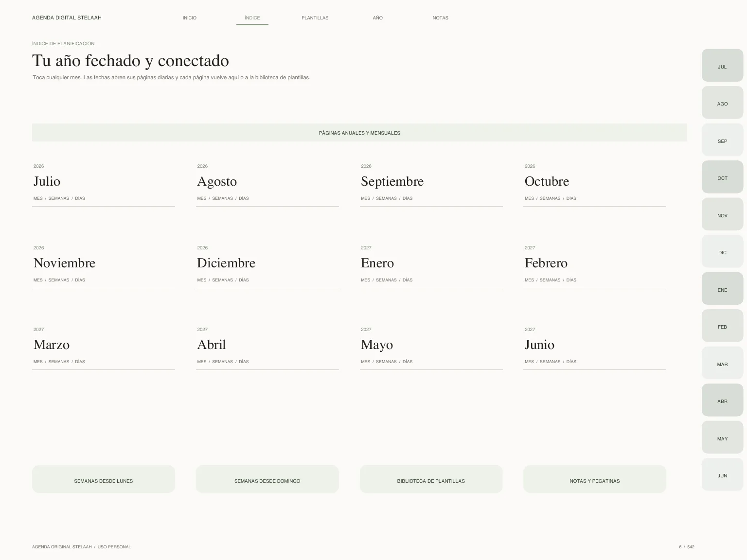Screen dimensions: 747x560
Task: Open BIBLIOTECA DE PLANTILLAS button
Action: pos(431,479)
